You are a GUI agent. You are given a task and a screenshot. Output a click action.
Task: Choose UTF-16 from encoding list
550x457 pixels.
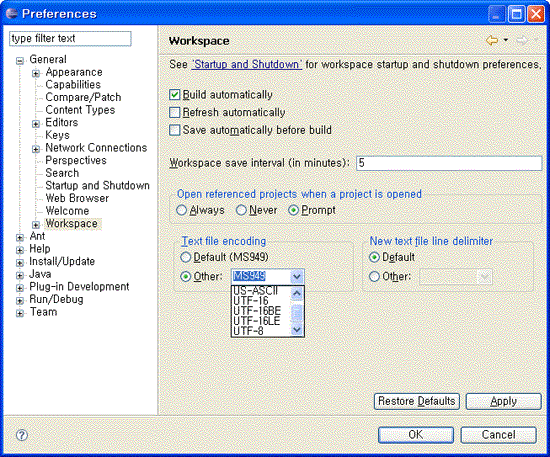coord(261,301)
